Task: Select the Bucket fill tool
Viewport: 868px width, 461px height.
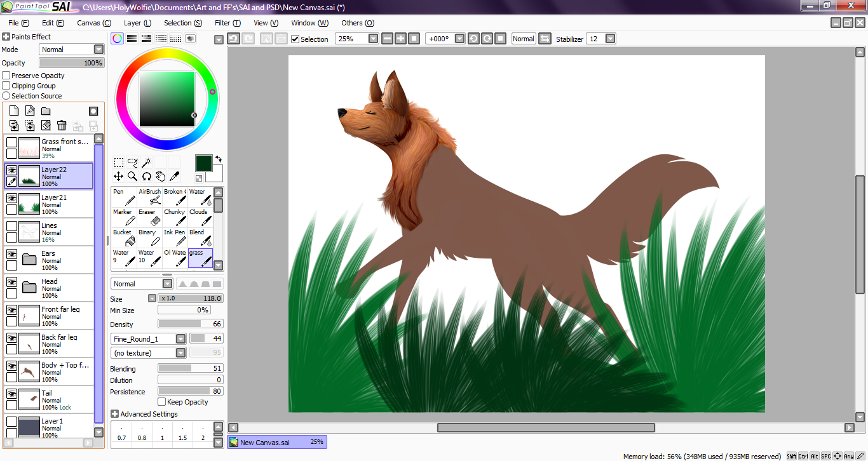Action: 124,237
